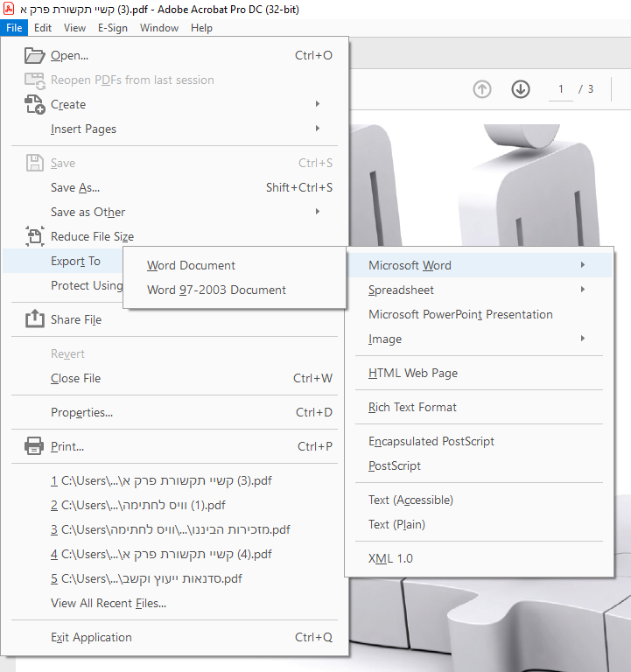Select Rich Text Format export

pyautogui.click(x=480, y=407)
